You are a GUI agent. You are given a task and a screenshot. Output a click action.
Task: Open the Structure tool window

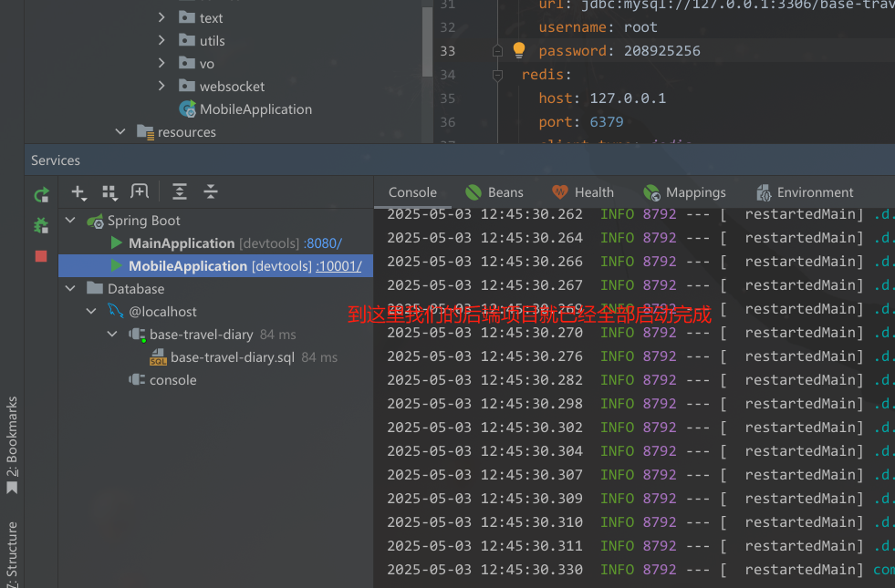point(12,553)
